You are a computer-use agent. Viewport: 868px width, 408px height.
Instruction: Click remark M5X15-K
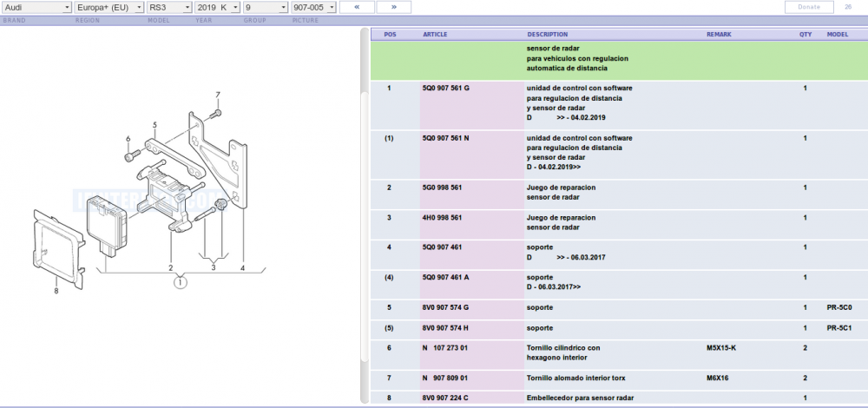tap(721, 348)
